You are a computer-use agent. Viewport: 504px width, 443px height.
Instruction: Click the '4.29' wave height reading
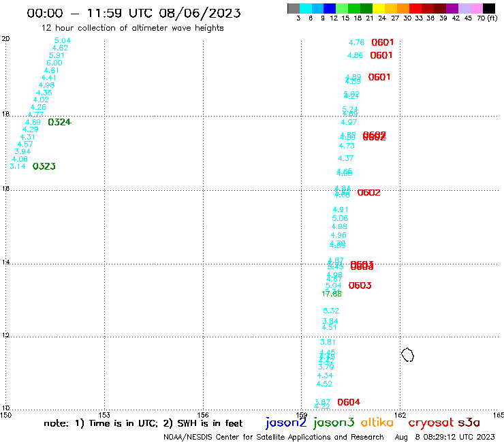point(30,129)
